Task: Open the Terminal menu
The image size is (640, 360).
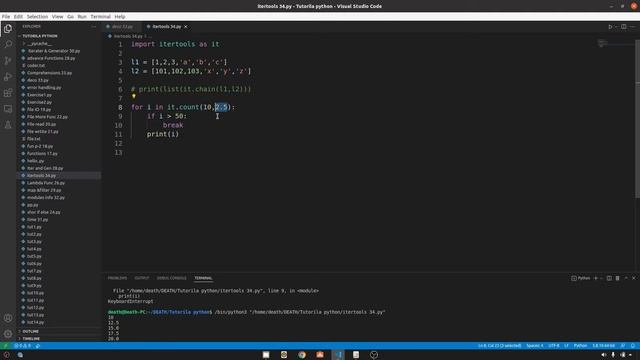Action: pyautogui.click(x=100, y=17)
